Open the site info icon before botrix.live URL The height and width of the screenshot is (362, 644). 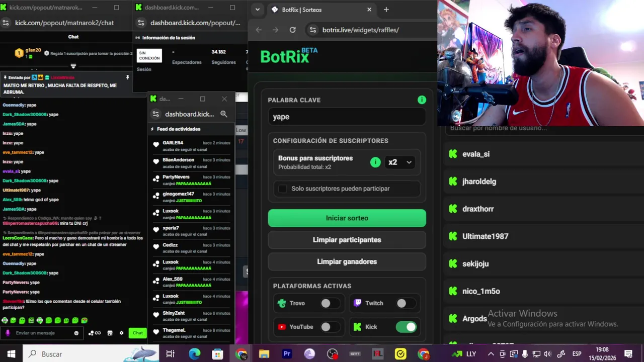coord(312,30)
